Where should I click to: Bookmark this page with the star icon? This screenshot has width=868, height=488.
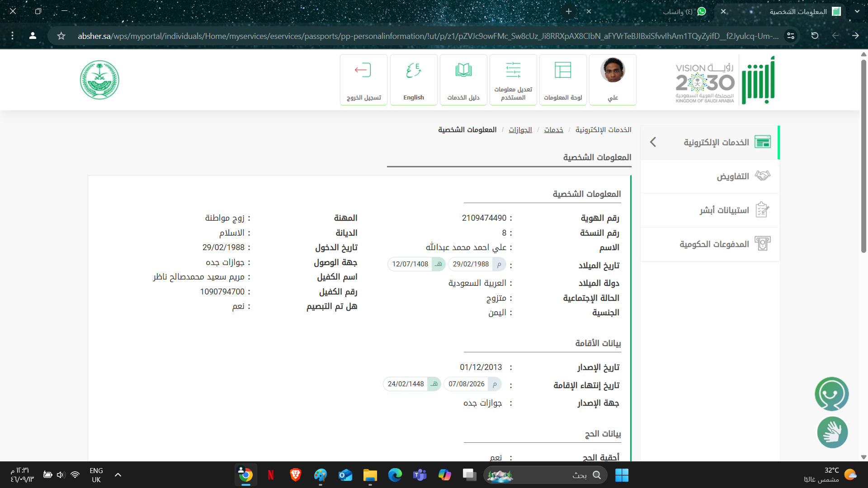pyautogui.click(x=61, y=36)
